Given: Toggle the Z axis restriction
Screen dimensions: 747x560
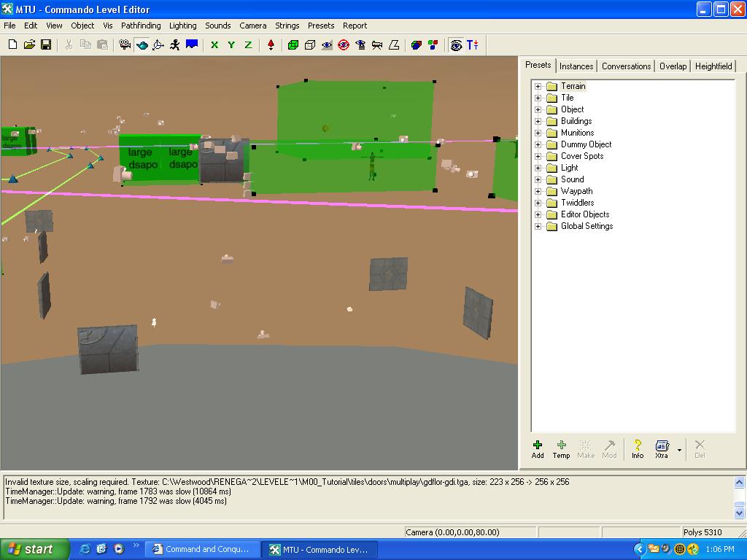Looking at the screenshot, I should (248, 45).
